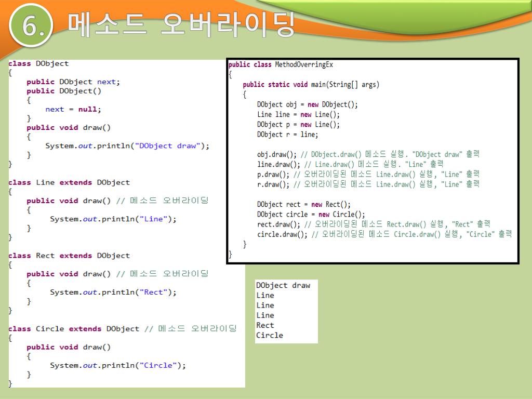Click the "Line line = new Line();" line
Image resolution: width=532 pixels, height=399 pixels.
[x=298, y=115]
